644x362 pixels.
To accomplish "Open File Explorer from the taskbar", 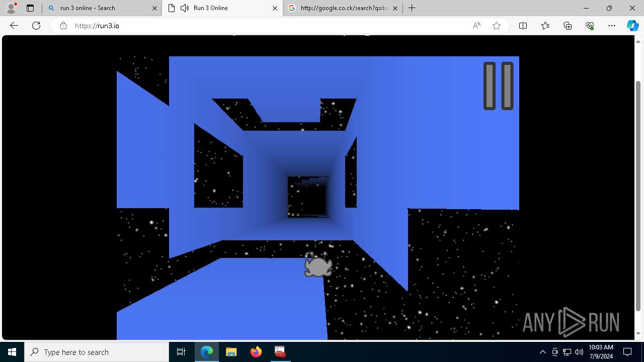I will click(231, 352).
